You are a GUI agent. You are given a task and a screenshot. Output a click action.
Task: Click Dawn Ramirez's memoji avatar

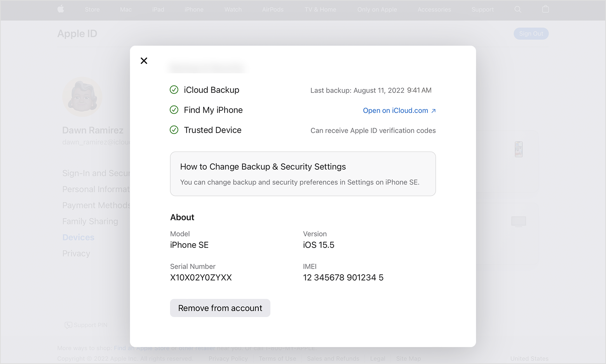point(82,97)
